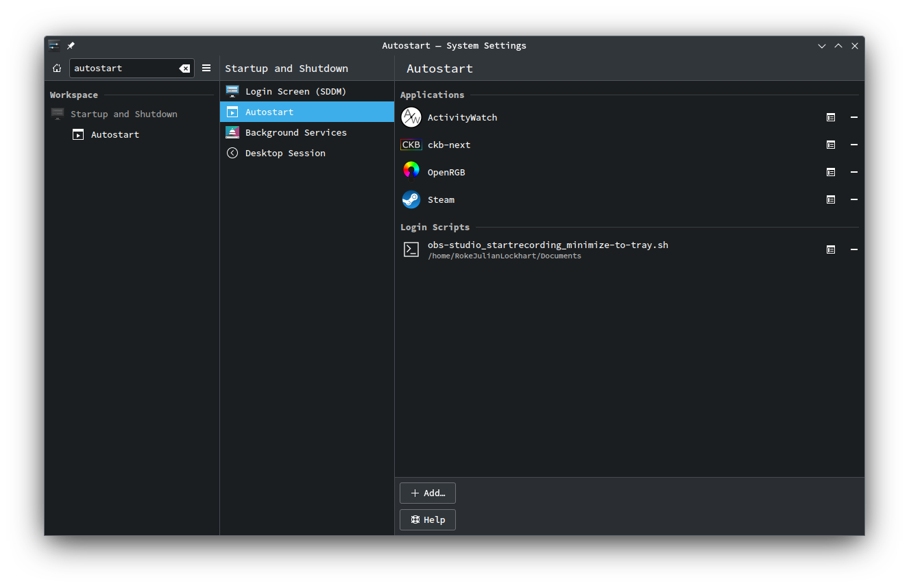909x588 pixels.
Task: Select the ckb-next entry text
Action: point(449,145)
